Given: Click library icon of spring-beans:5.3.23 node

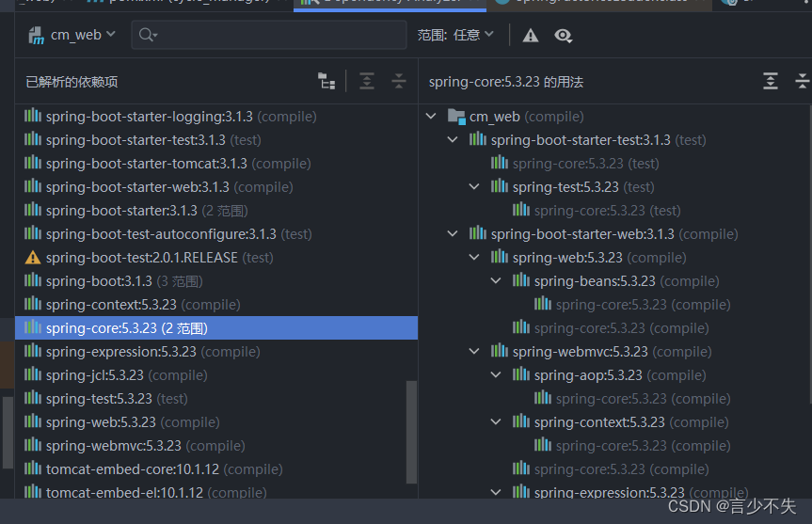Looking at the screenshot, I should pos(521,279).
